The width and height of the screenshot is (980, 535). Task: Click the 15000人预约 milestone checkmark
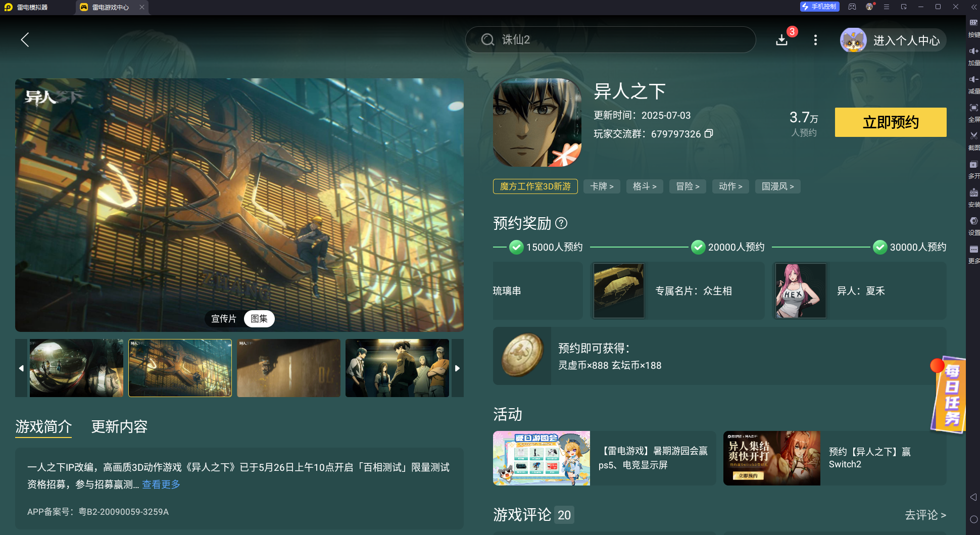(516, 247)
